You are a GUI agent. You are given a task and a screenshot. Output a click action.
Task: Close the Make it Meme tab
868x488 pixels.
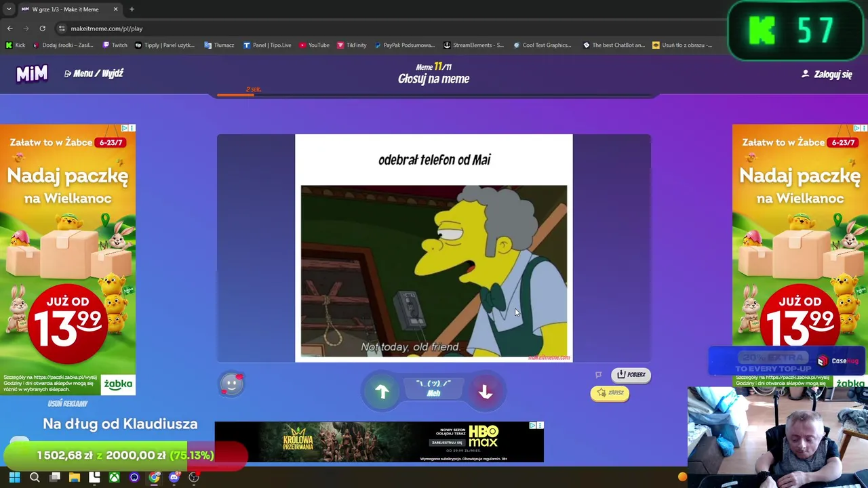point(115,9)
